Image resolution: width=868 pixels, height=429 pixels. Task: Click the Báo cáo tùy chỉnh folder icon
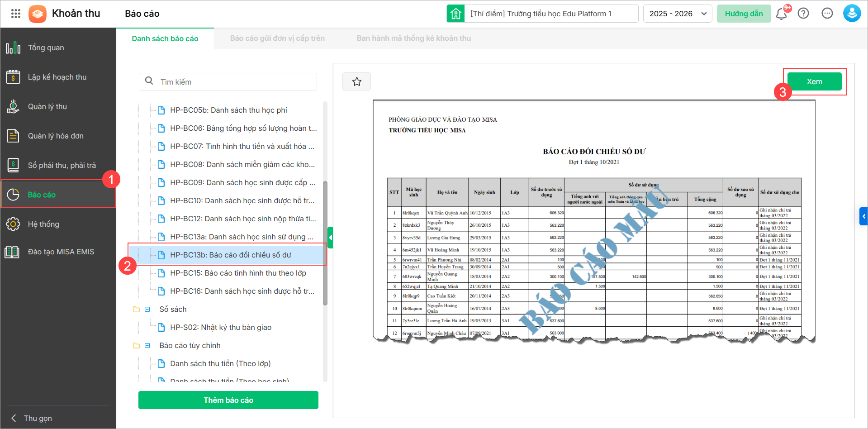click(136, 346)
